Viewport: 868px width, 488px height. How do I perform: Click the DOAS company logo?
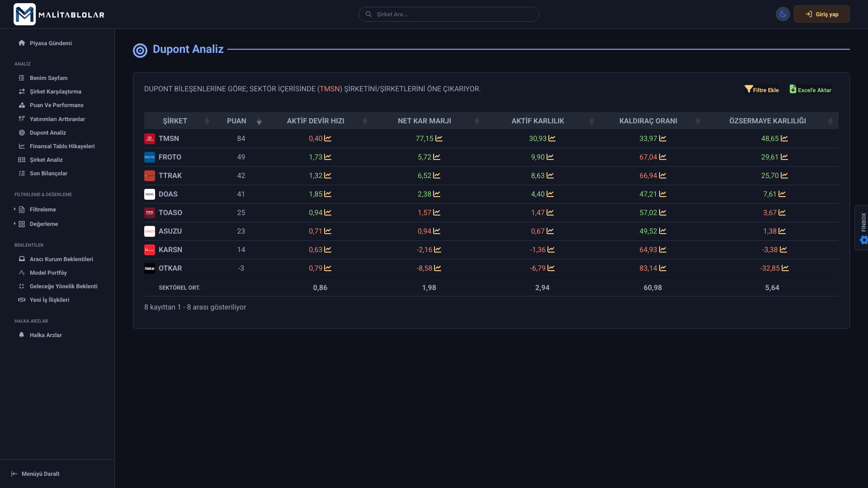point(150,194)
